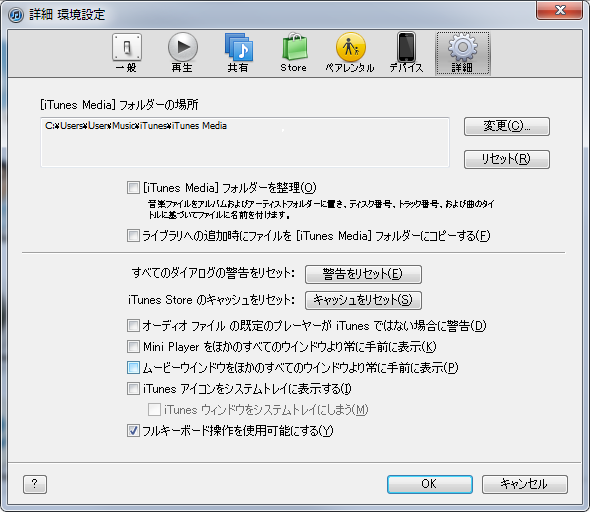The image size is (590, 512).
Task: Click the 音楽ファイルをアルバム description text
Action: tap(321, 210)
